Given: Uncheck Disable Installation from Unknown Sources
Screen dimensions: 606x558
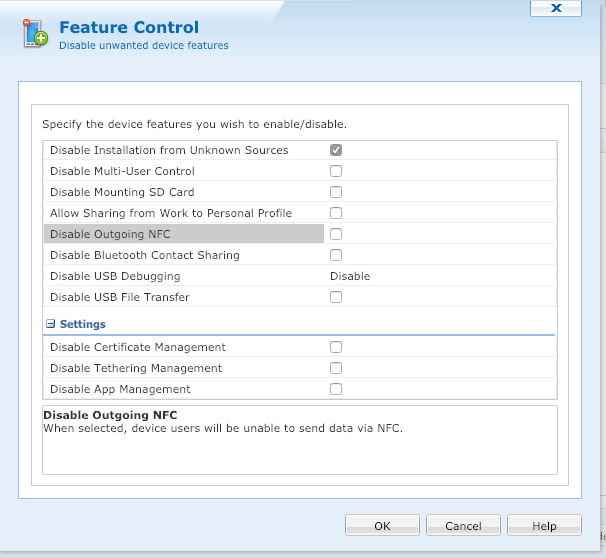Looking at the screenshot, I should pos(336,150).
